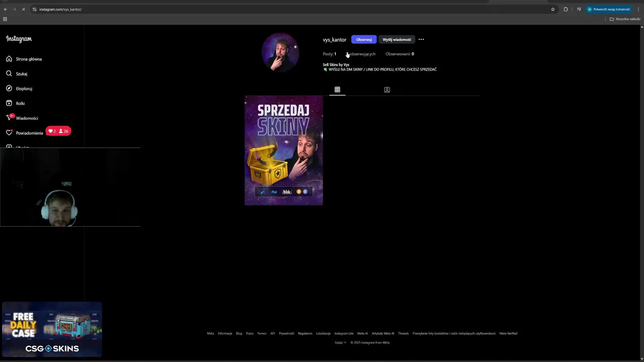
Task: Click the Meta Verified footer link
Action: pos(508,333)
